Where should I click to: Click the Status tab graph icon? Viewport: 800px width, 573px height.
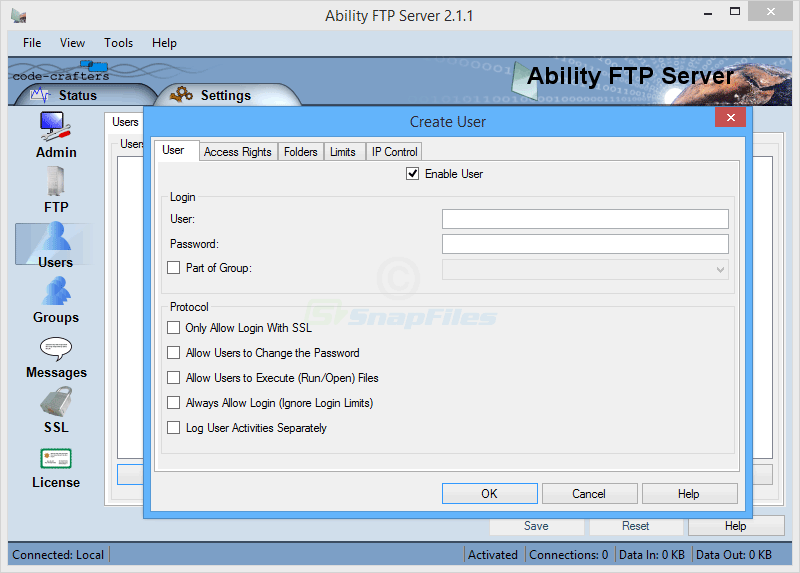point(40,95)
